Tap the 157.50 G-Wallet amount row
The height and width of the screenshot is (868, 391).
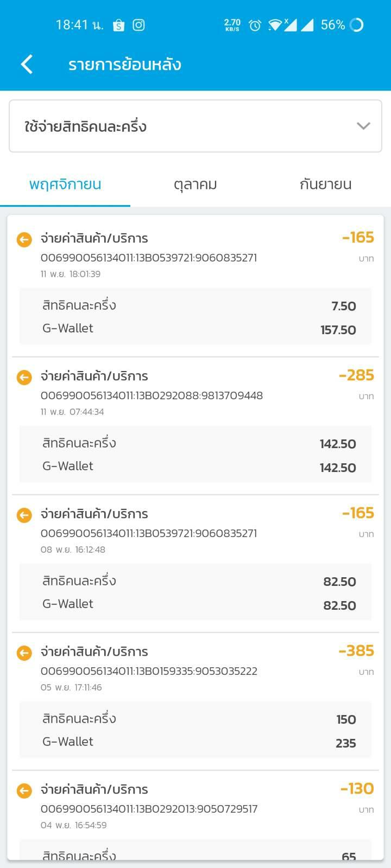(195, 329)
